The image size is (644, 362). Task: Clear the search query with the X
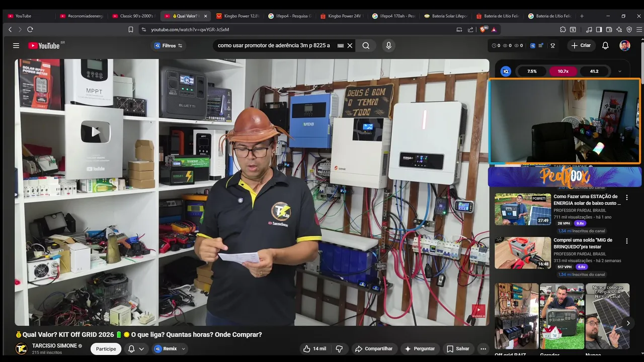pyautogui.click(x=350, y=45)
